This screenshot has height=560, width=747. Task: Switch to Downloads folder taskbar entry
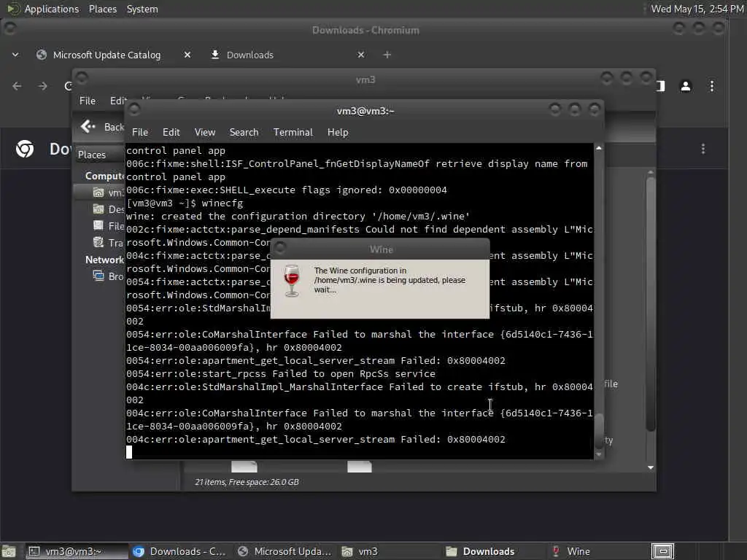(x=481, y=551)
